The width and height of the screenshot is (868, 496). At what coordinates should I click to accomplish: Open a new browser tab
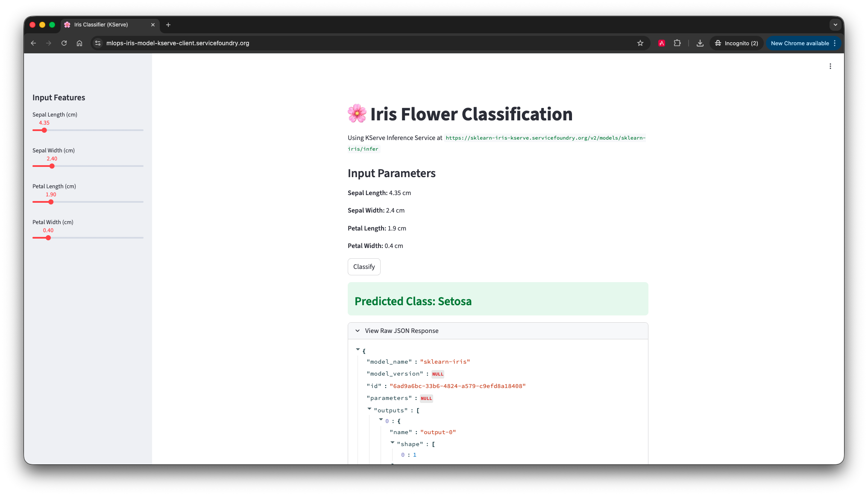tap(168, 25)
